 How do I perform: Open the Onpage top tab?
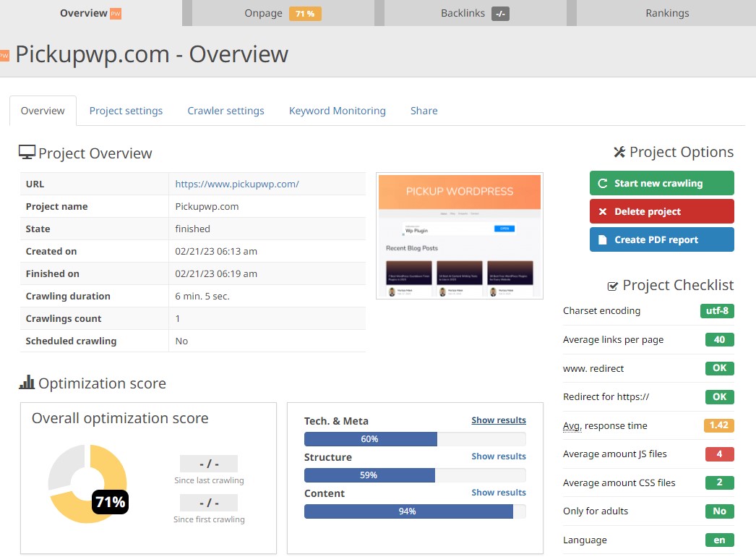(283, 13)
